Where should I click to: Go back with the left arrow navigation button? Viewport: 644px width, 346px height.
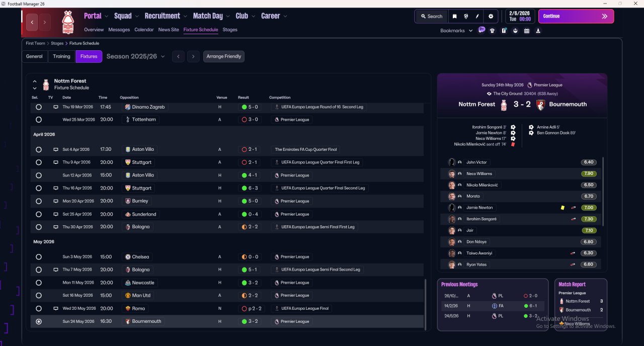32,22
